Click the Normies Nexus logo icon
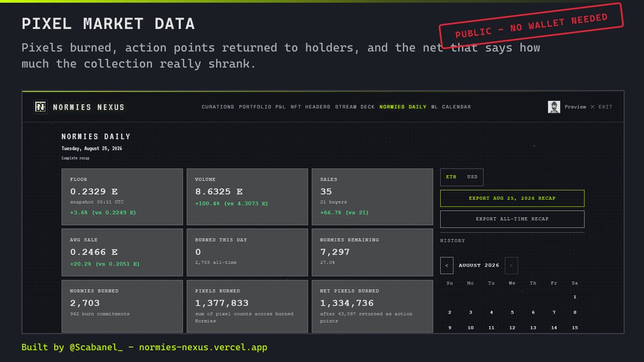The width and height of the screenshot is (644, 362). (x=40, y=107)
